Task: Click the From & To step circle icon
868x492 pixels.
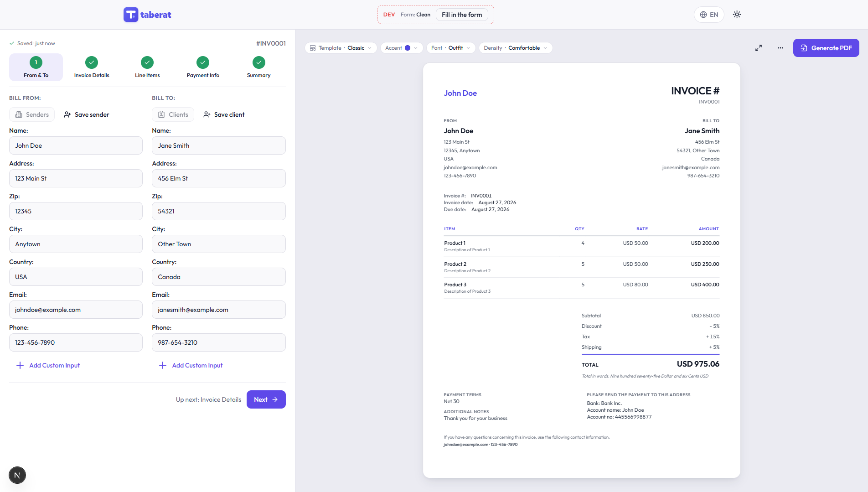Action: [36, 62]
